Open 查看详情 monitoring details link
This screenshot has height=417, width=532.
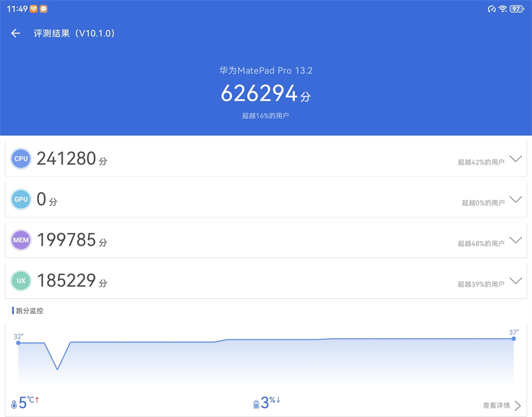tap(496, 405)
